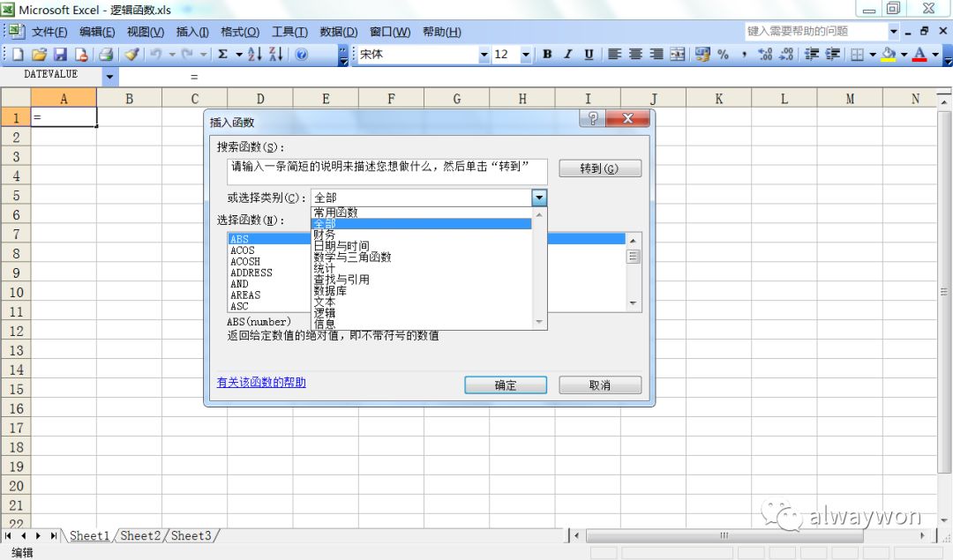Apply the Currency style icon

pos(702,54)
